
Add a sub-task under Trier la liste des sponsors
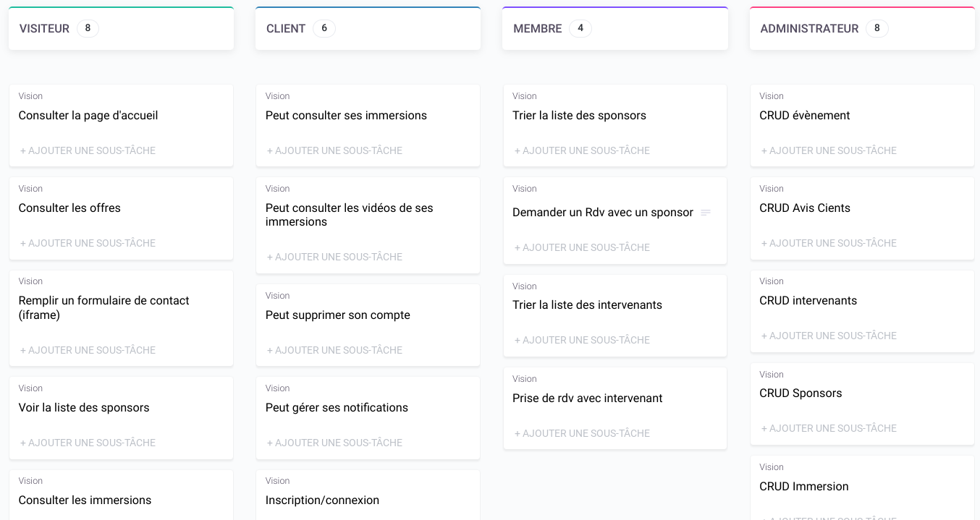[582, 150]
